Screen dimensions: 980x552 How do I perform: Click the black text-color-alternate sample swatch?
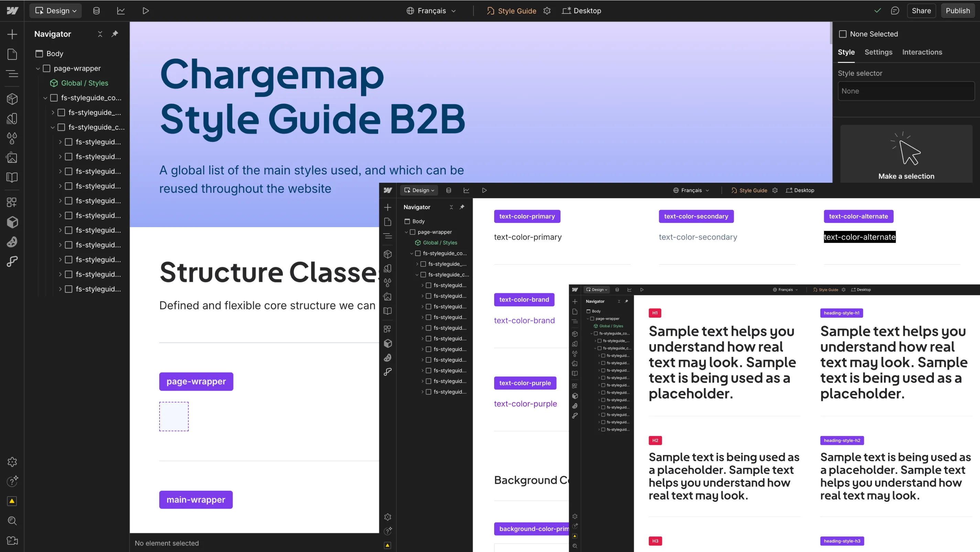[x=859, y=237]
